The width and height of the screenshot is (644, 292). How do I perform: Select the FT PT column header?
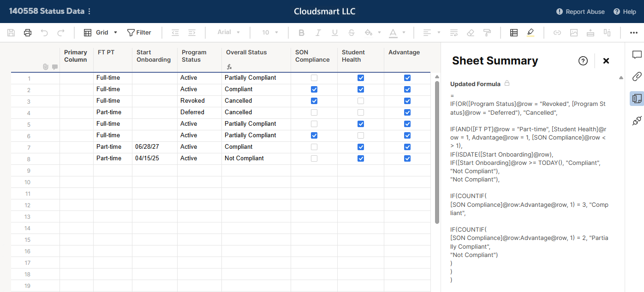click(113, 59)
